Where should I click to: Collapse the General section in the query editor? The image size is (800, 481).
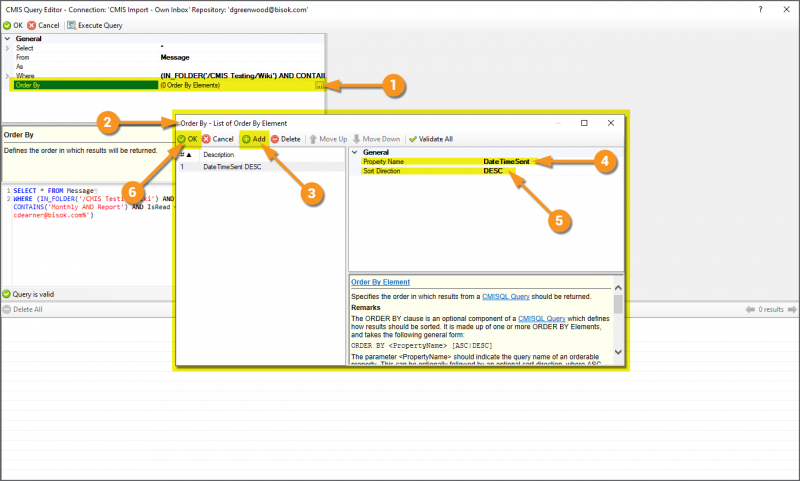coord(7,39)
